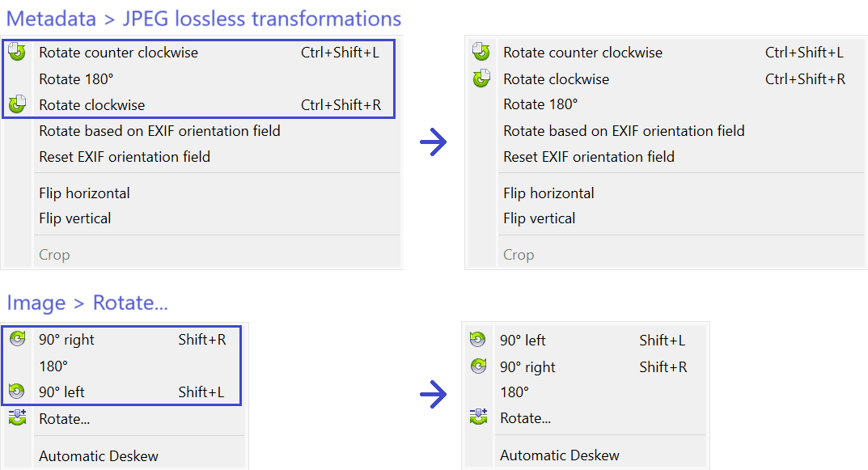Click the 90° right icon inside the blue-outlined Rotate group
This screenshot has width=868, height=470.
17,340
